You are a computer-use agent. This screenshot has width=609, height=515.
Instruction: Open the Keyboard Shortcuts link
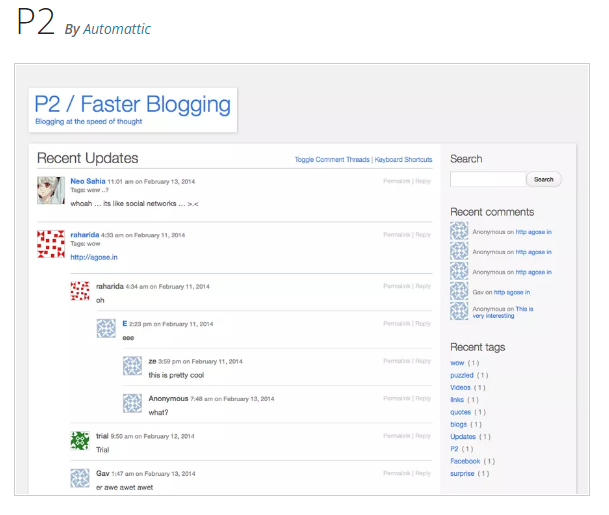click(x=404, y=160)
